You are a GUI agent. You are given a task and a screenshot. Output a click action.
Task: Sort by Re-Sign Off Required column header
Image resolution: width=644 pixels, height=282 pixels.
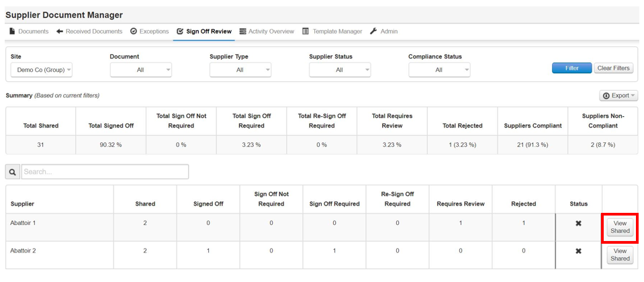(398, 199)
